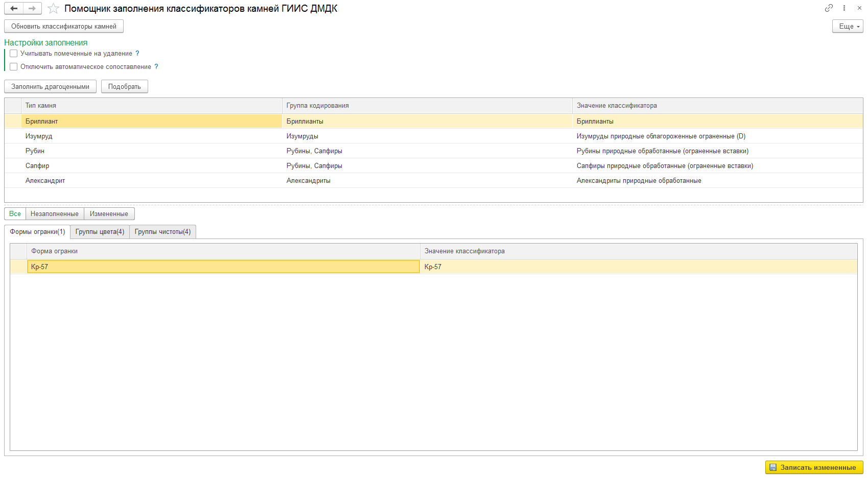The height and width of the screenshot is (478, 868).
Task: Click 'Изумруды' coding group cell
Action: (427, 136)
